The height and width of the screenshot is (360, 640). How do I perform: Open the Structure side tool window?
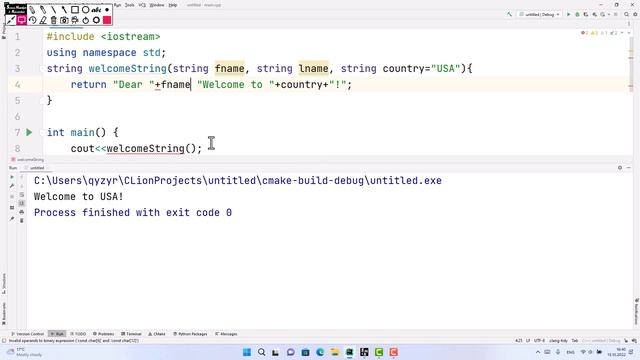[x=4, y=284]
